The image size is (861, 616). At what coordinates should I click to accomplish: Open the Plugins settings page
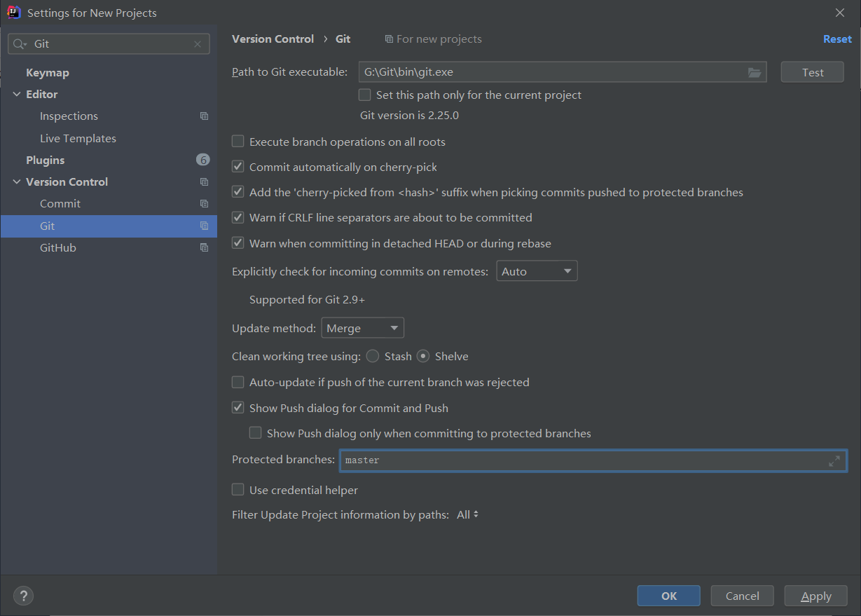point(45,160)
